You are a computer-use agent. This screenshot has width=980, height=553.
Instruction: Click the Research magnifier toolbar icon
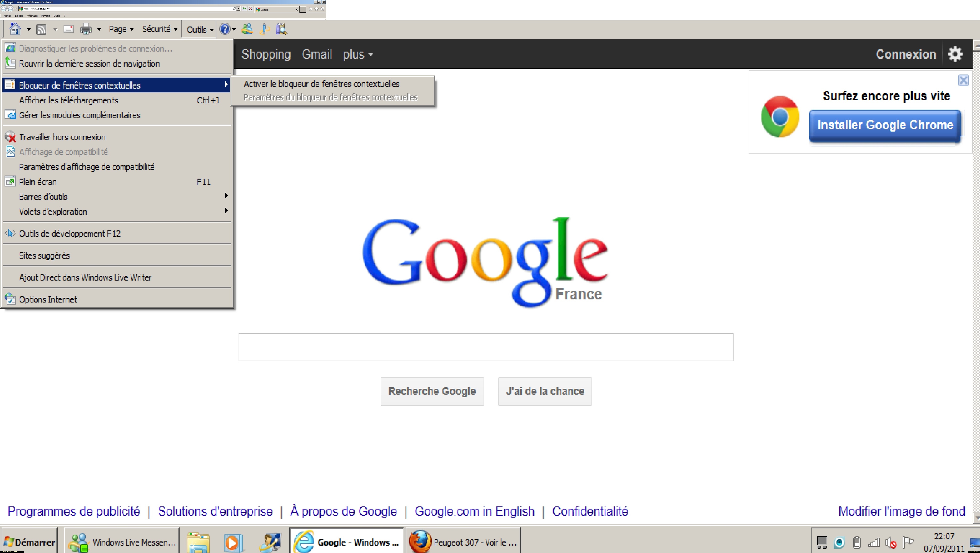(282, 29)
